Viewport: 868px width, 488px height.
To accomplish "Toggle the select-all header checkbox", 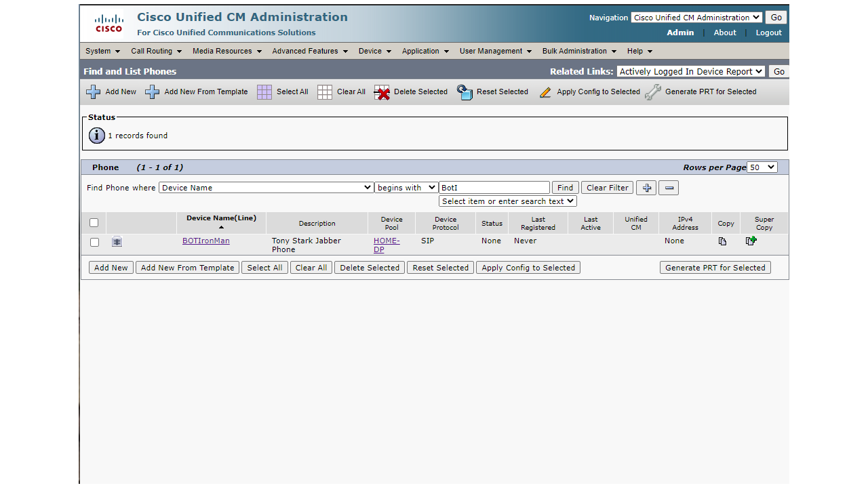I will (x=94, y=222).
